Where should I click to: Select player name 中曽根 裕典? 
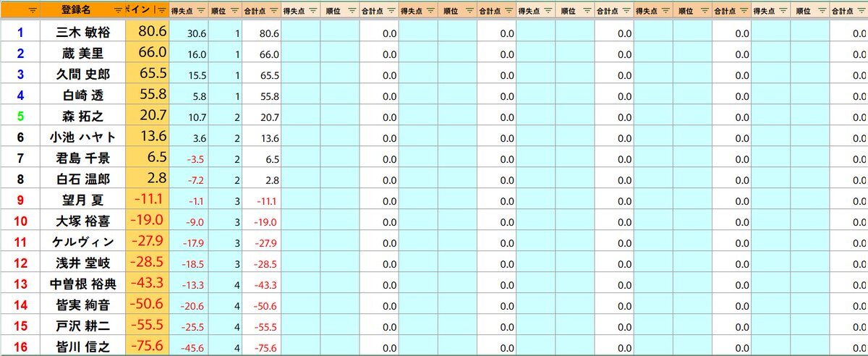(x=82, y=284)
